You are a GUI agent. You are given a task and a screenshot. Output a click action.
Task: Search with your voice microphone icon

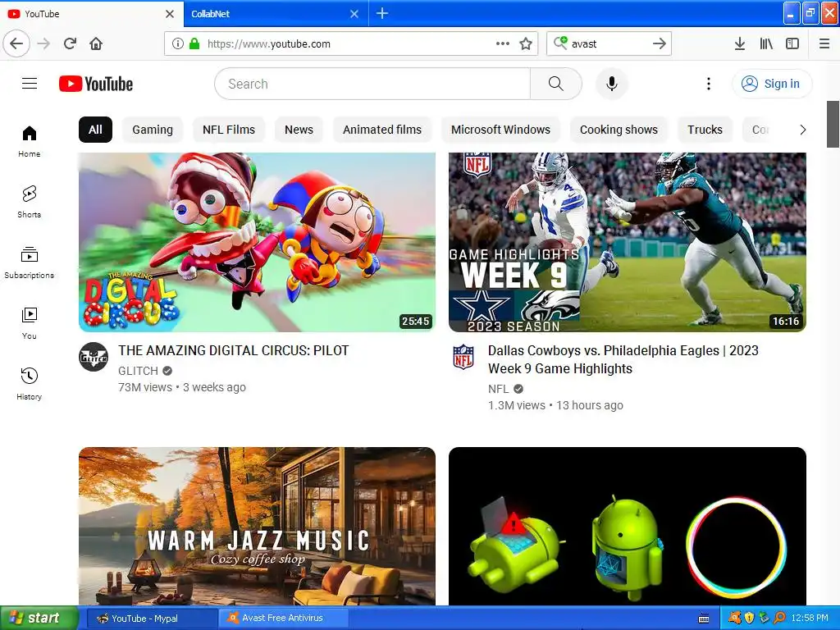(611, 84)
